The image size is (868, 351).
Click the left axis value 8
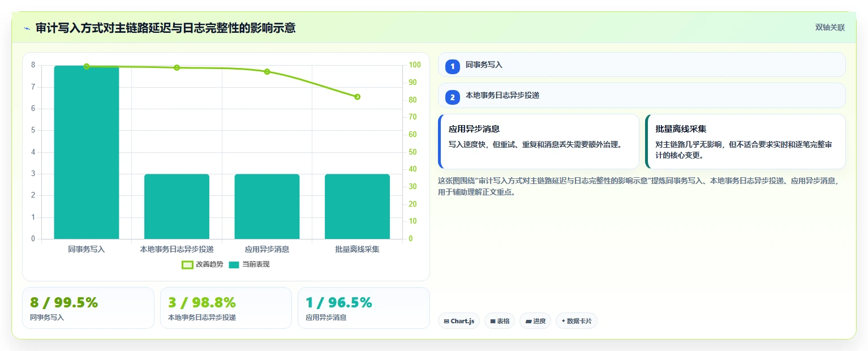33,65
